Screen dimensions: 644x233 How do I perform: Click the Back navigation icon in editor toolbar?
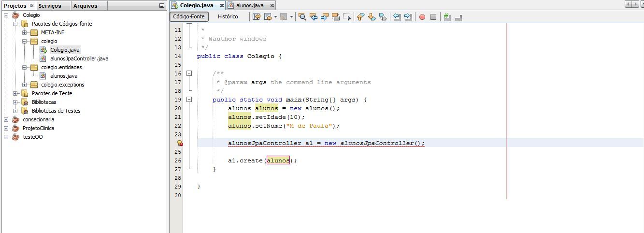click(268, 17)
